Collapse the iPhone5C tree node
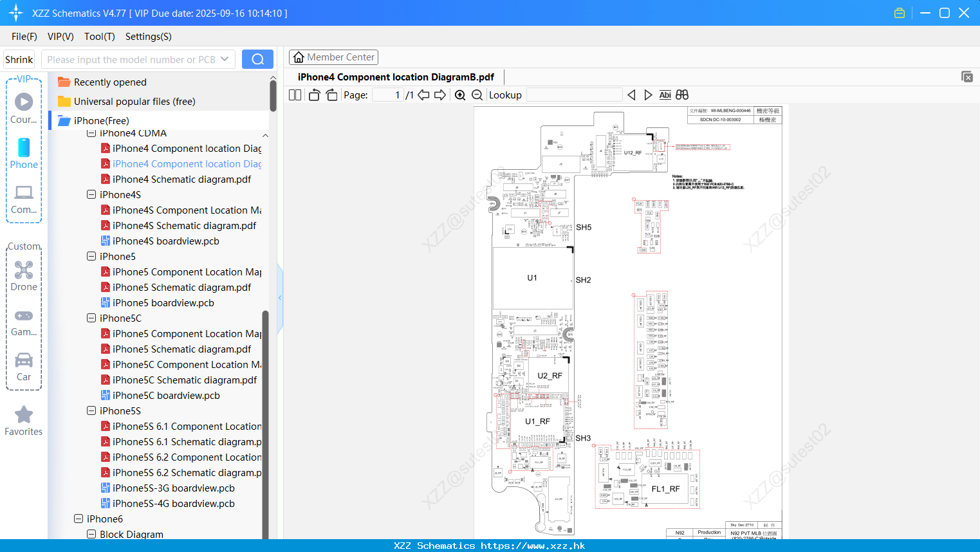The height and width of the screenshot is (552, 980). tap(91, 318)
